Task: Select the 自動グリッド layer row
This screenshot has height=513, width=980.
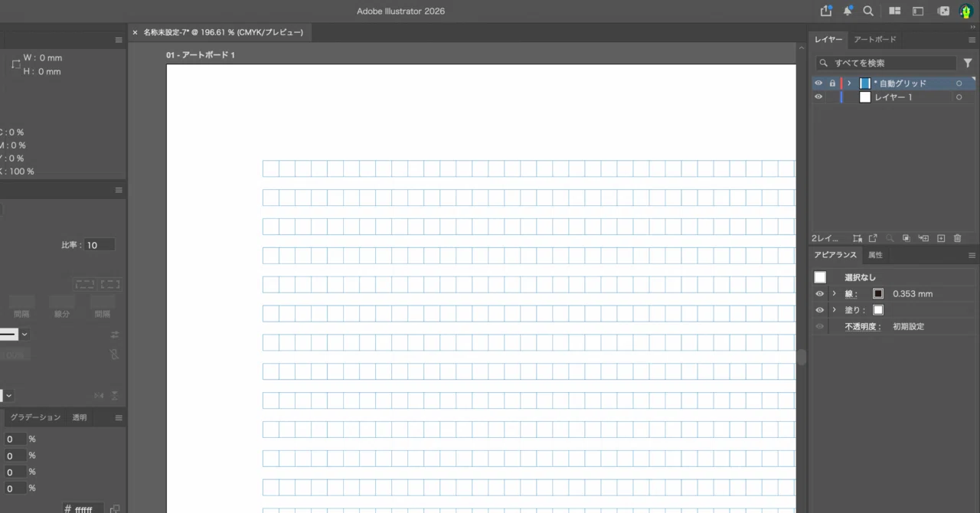Action: coord(894,83)
